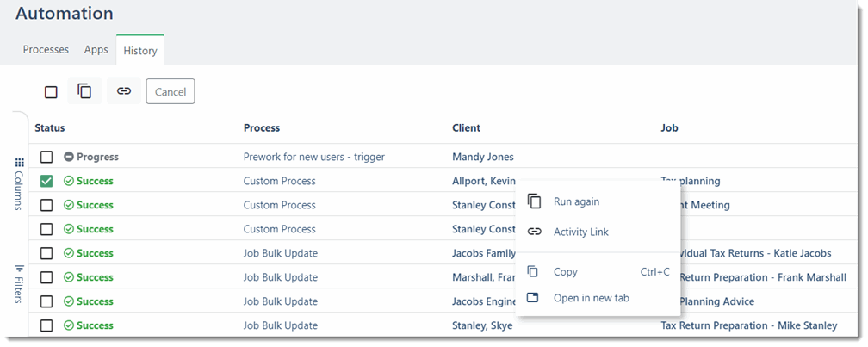Click the Filters icon in sidebar
Image resolution: width=868 pixels, height=347 pixels.
click(20, 269)
